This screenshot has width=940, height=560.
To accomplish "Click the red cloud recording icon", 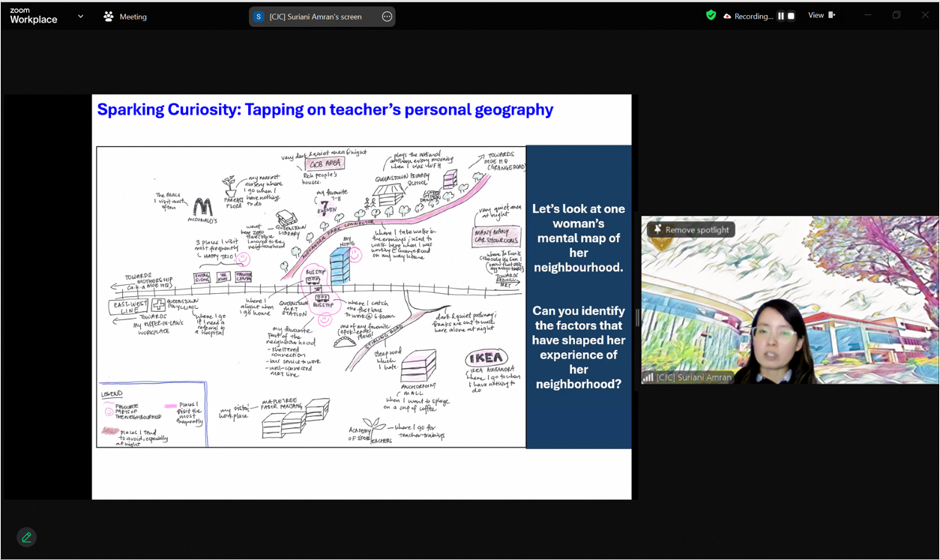I will click(x=727, y=16).
